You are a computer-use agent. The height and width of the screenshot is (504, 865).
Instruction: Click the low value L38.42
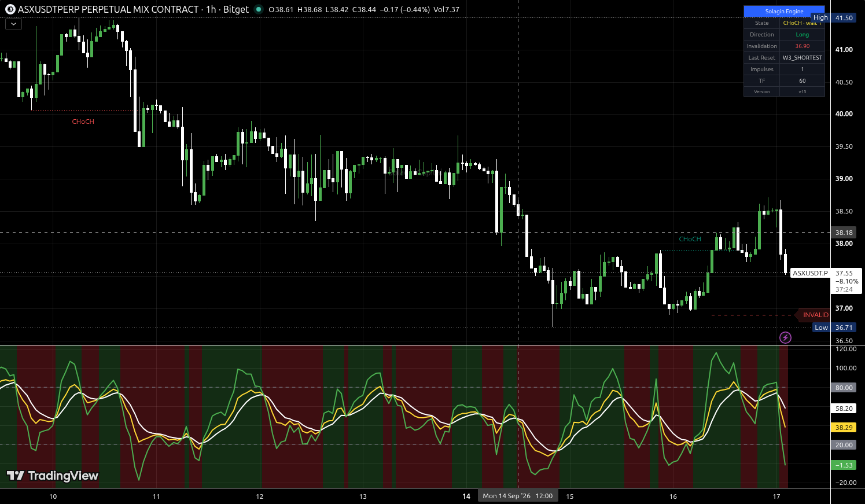337,10
